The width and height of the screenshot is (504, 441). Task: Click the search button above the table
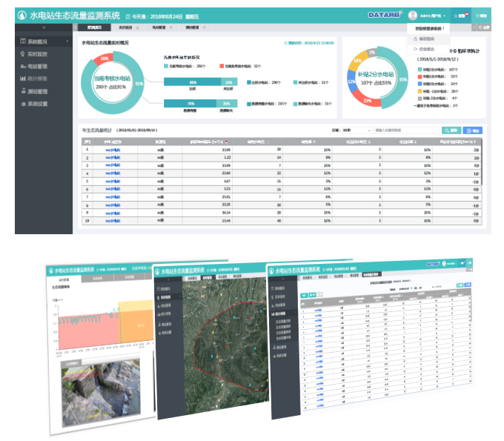tap(452, 130)
